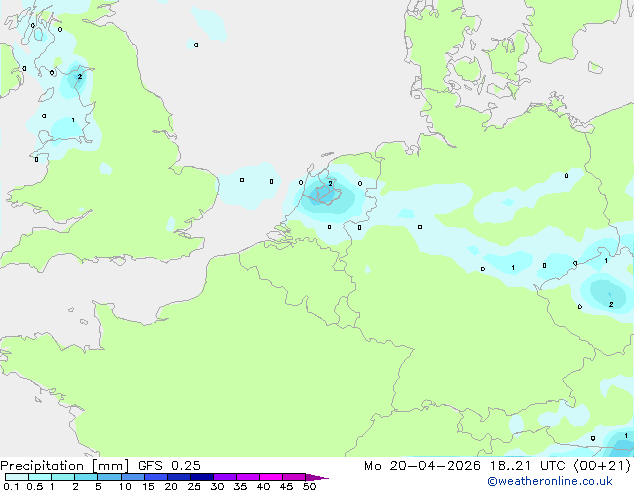Click the GFS 0.25 model label
The width and height of the screenshot is (634, 490).
169,466
